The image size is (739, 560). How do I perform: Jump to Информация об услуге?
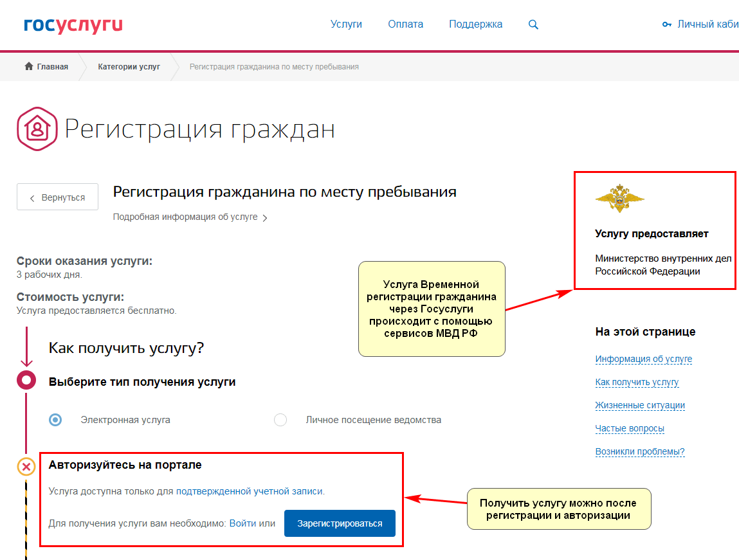(643, 359)
